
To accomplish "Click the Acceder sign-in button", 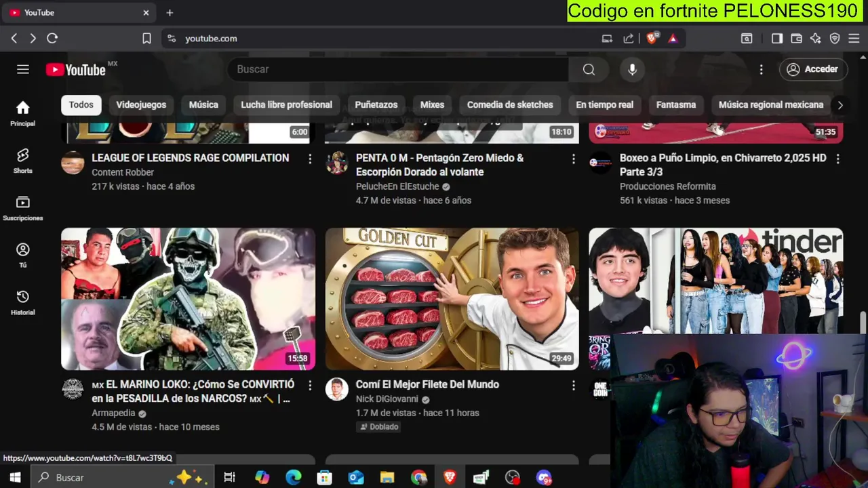I will tap(812, 69).
